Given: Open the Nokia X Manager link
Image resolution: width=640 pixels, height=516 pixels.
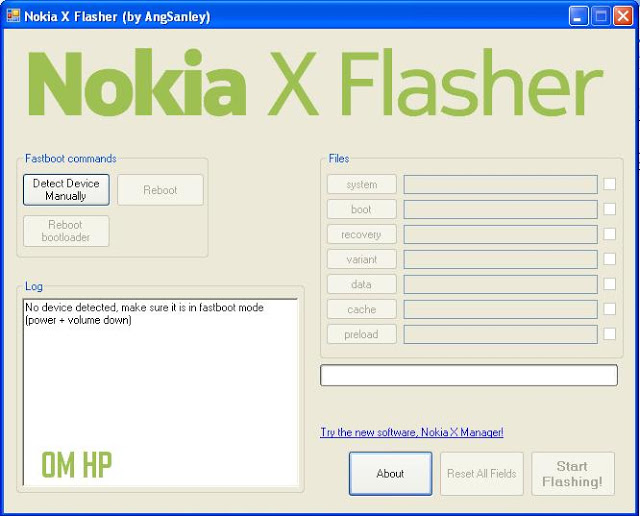Looking at the screenshot, I should click(412, 432).
